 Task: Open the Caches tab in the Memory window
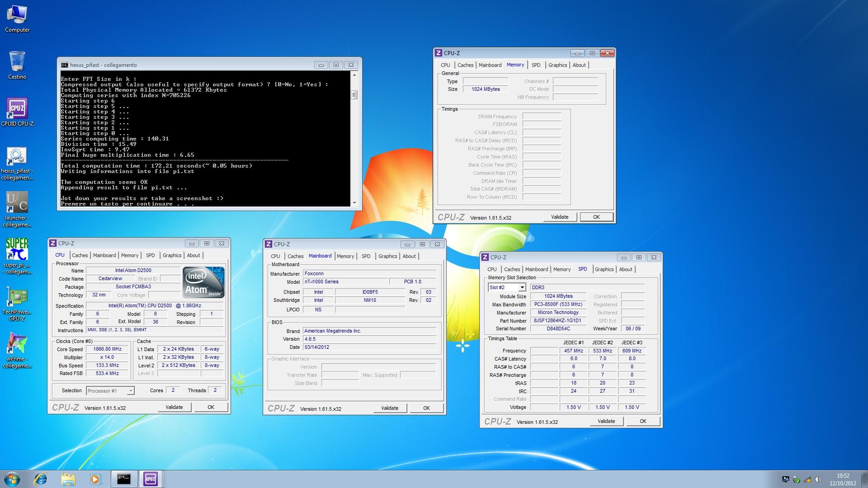(x=466, y=66)
